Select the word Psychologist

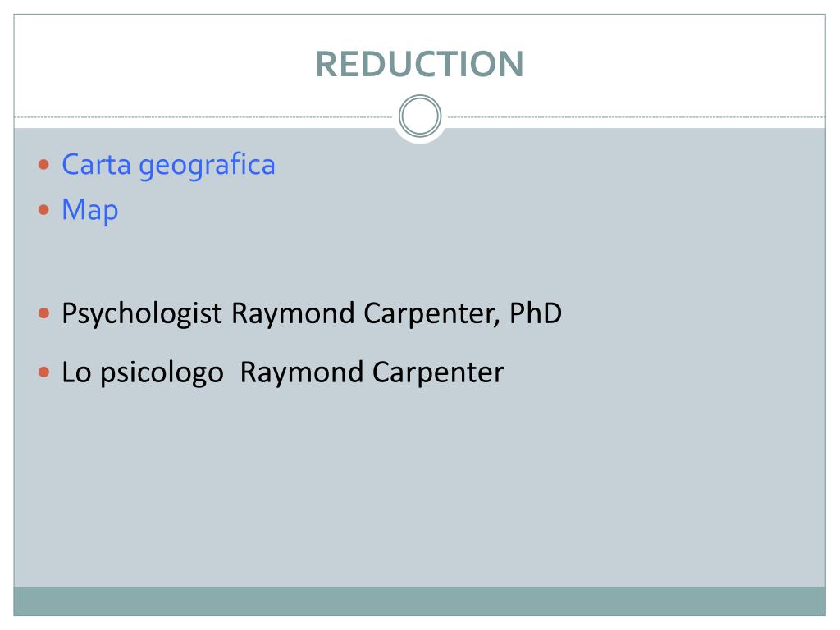pyautogui.click(x=142, y=314)
